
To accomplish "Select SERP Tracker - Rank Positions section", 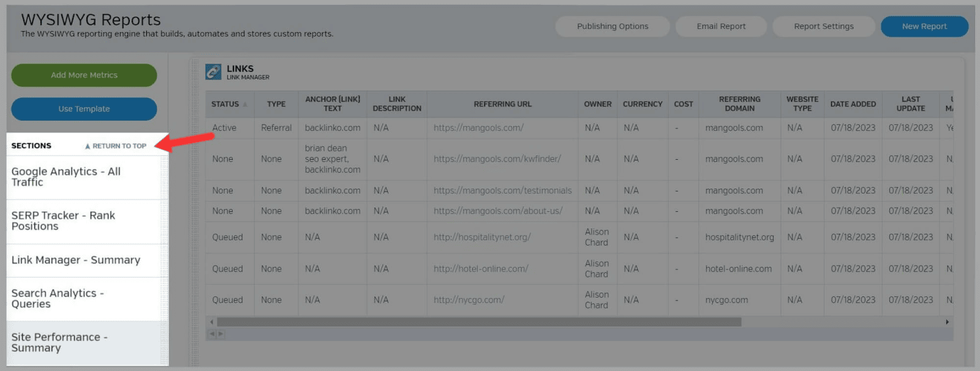I will (x=63, y=221).
